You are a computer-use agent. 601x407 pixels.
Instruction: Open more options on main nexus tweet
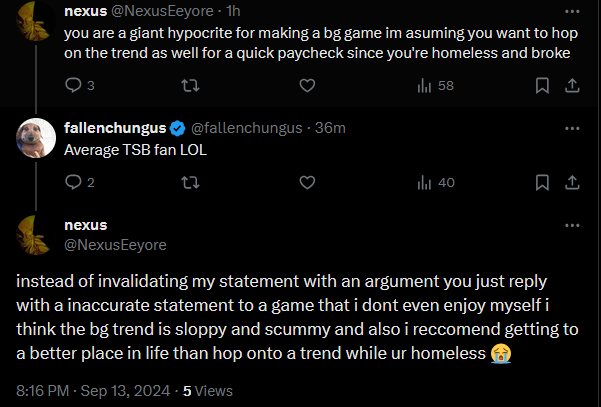(571, 226)
